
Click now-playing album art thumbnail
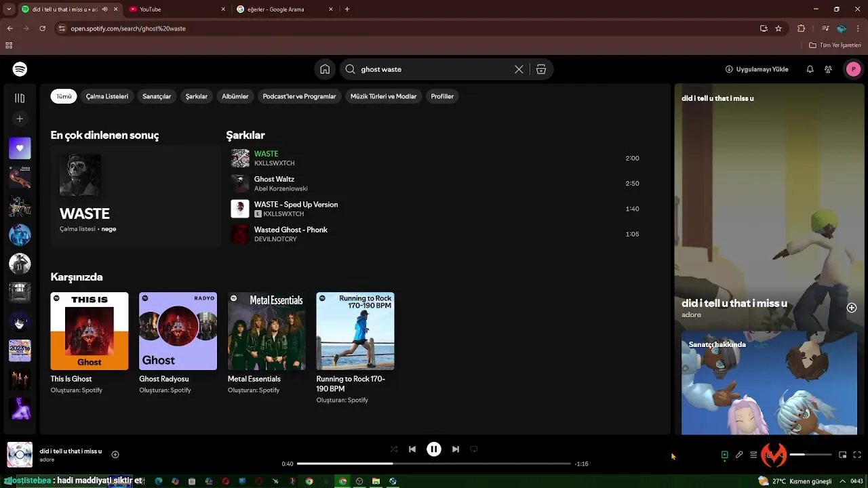click(x=20, y=455)
